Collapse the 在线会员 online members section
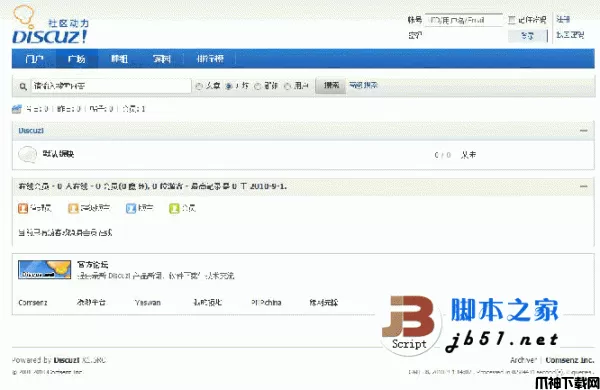The image size is (600, 390). tap(584, 186)
